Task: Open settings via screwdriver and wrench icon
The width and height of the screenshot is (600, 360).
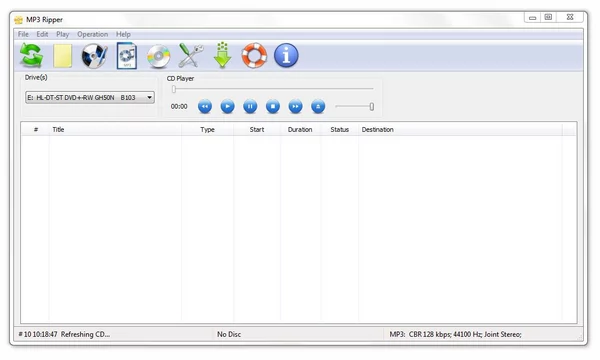Action: 191,56
